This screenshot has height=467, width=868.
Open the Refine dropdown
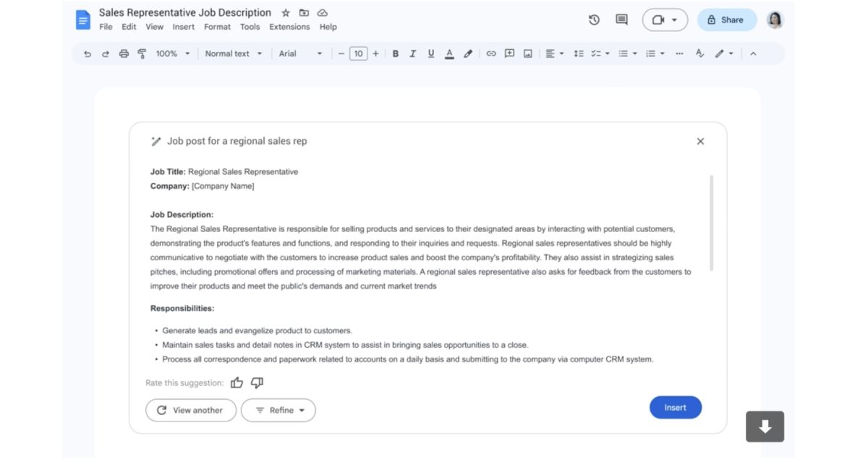click(x=278, y=410)
